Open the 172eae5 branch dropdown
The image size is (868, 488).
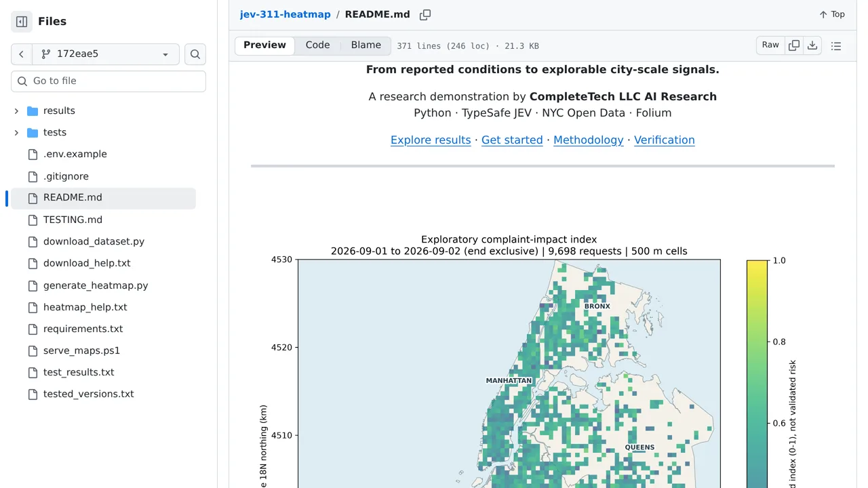(x=106, y=54)
